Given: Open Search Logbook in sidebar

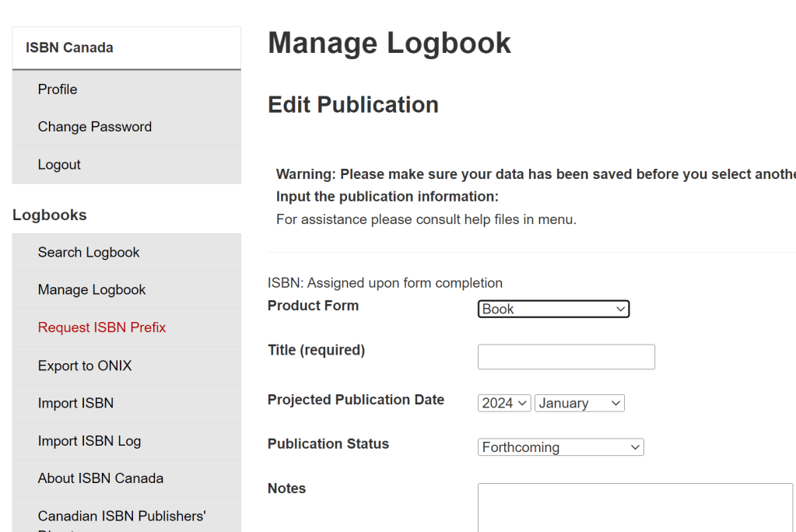Looking at the screenshot, I should [x=89, y=252].
